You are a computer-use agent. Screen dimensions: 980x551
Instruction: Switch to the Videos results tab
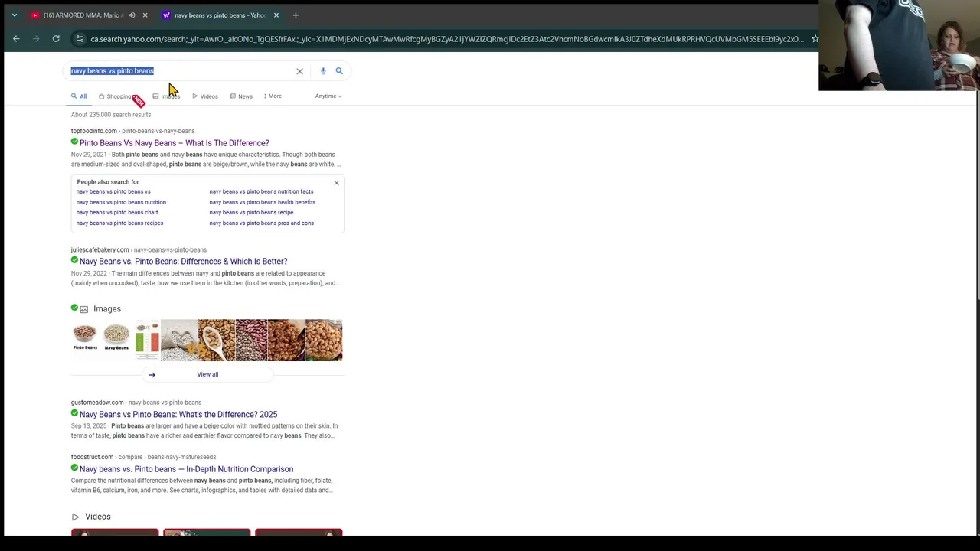pos(204,96)
